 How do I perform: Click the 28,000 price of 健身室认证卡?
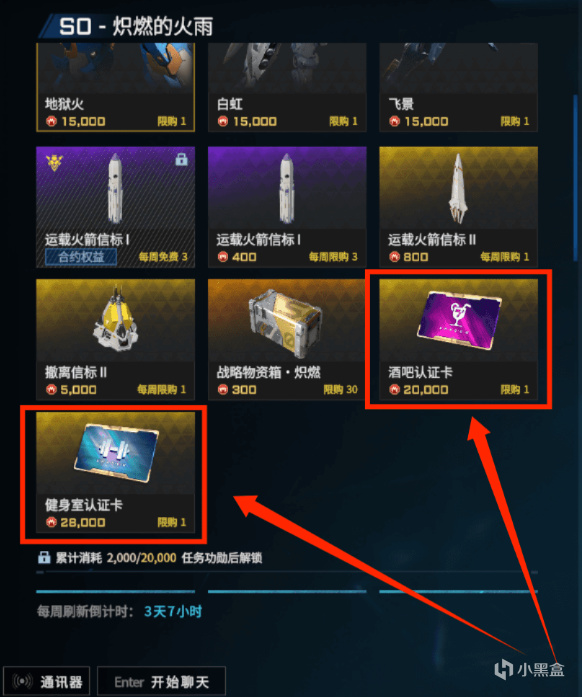point(83,522)
